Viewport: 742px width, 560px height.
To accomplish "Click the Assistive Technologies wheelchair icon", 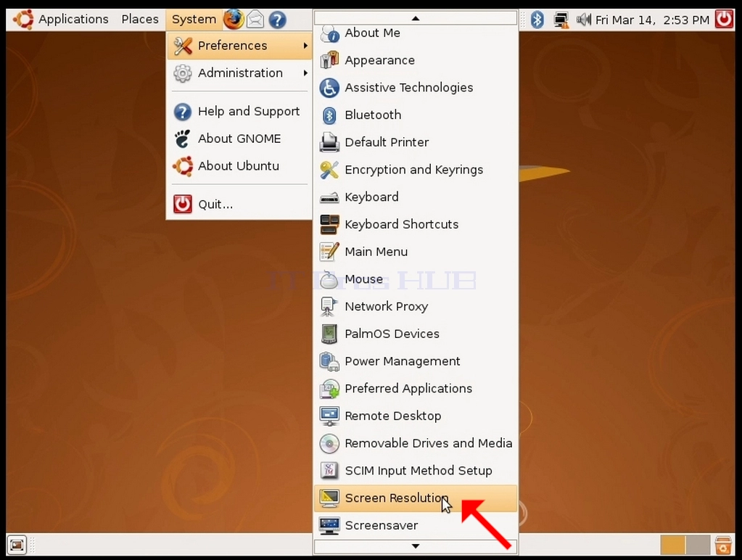I will [x=329, y=88].
